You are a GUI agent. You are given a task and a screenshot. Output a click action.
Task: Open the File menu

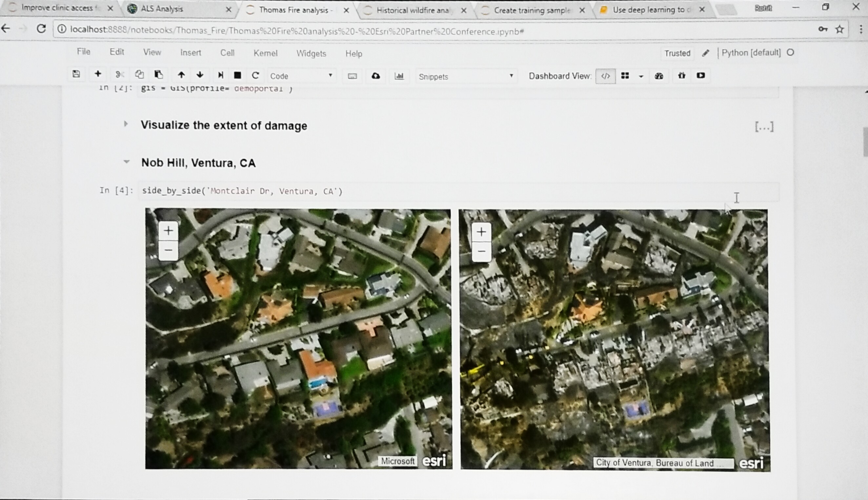pos(84,51)
